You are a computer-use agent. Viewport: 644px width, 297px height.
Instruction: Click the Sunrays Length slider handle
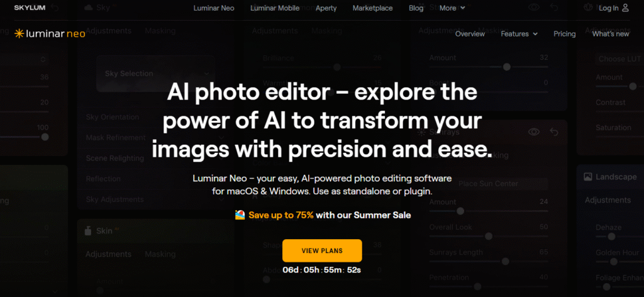point(505,261)
